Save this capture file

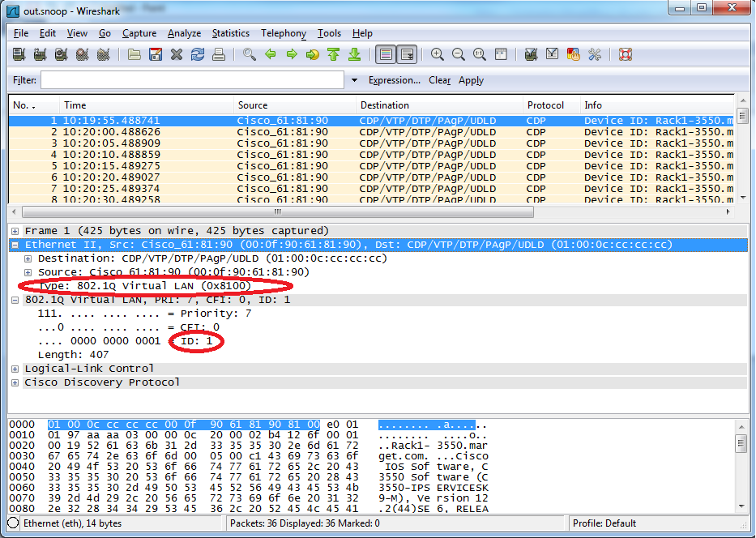pyautogui.click(x=156, y=54)
